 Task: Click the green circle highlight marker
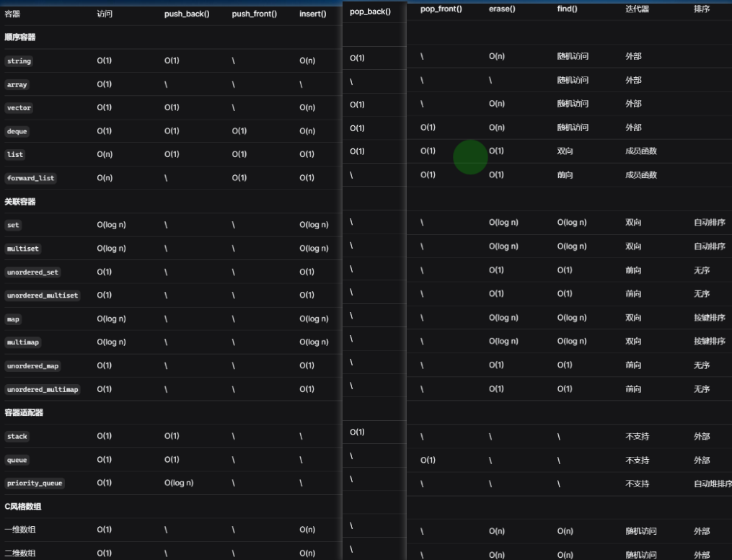[470, 157]
